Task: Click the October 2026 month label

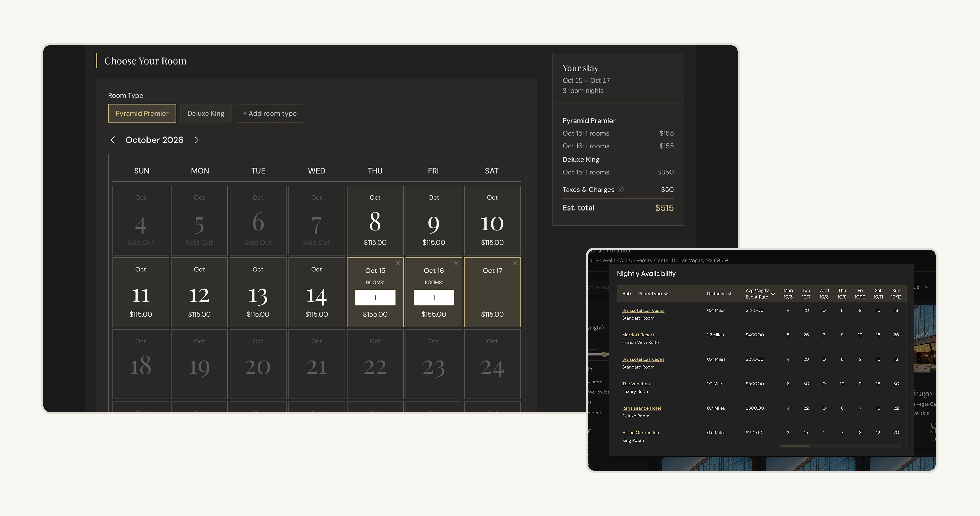Action: [154, 140]
